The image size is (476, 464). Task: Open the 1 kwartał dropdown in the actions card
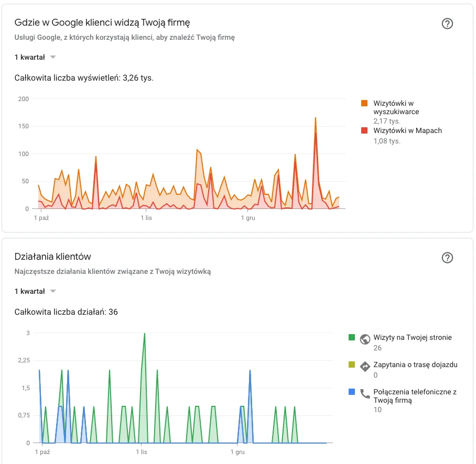35,291
